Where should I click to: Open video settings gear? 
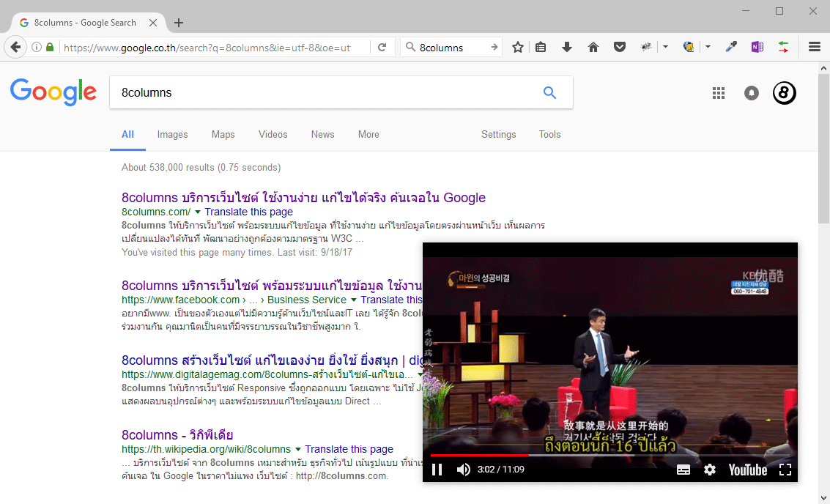[709, 470]
